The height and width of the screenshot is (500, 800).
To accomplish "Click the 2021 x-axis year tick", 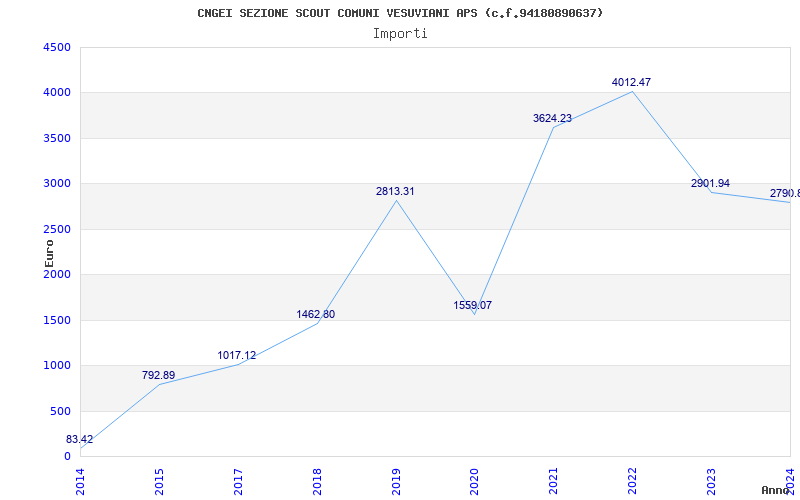I will point(554,481).
